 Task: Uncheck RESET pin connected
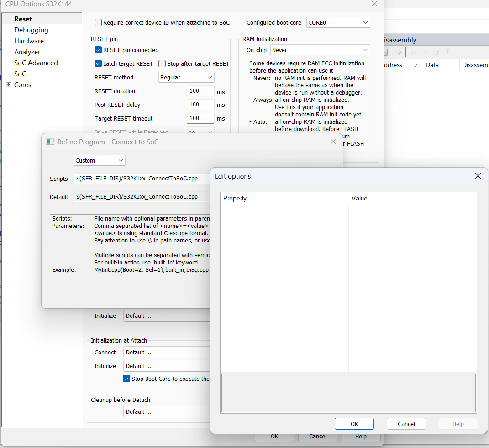click(x=98, y=50)
